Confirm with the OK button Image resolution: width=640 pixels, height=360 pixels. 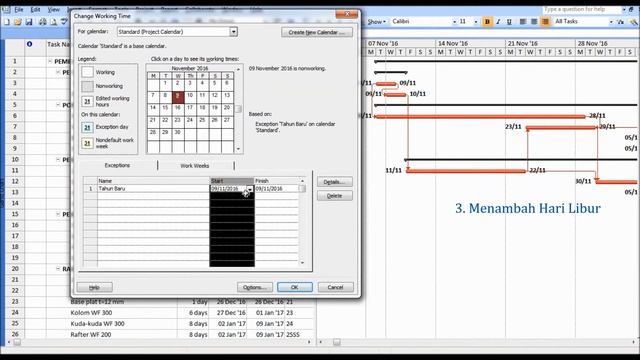coord(295,287)
